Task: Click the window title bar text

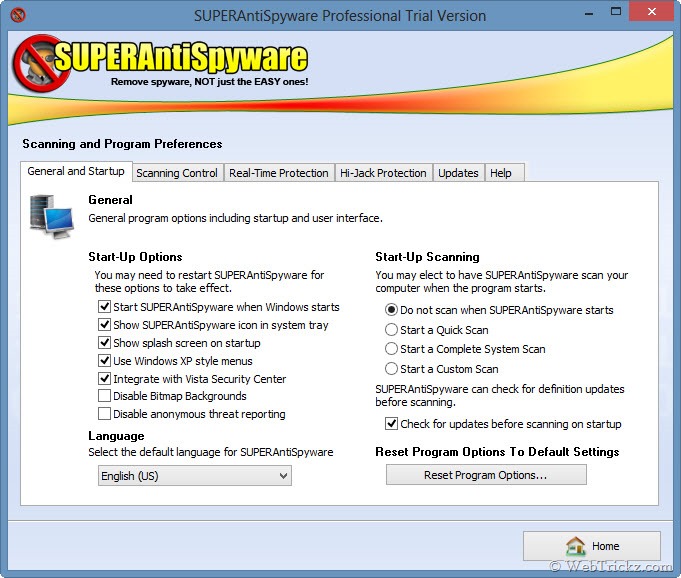Action: 340,16
